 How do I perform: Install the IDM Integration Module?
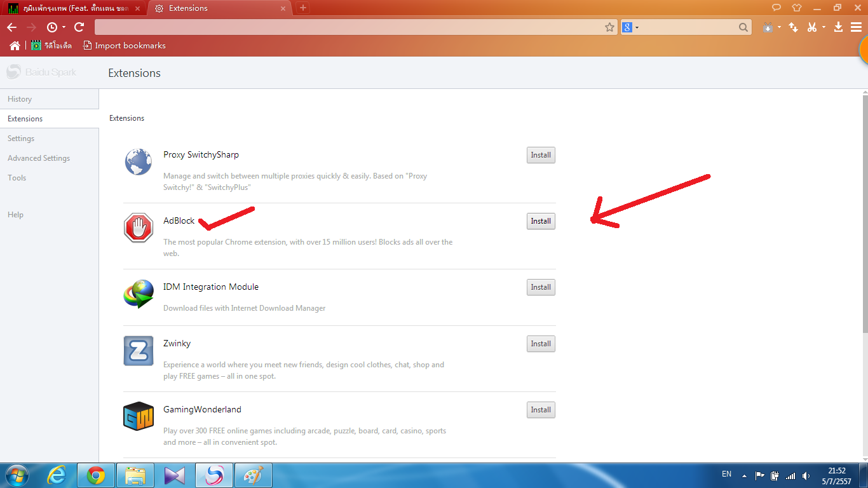541,287
